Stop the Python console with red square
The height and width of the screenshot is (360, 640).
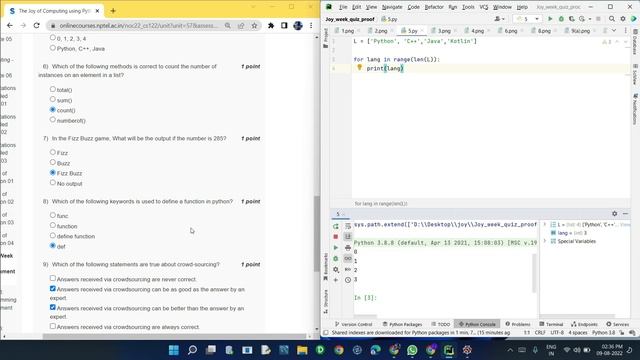point(336,237)
